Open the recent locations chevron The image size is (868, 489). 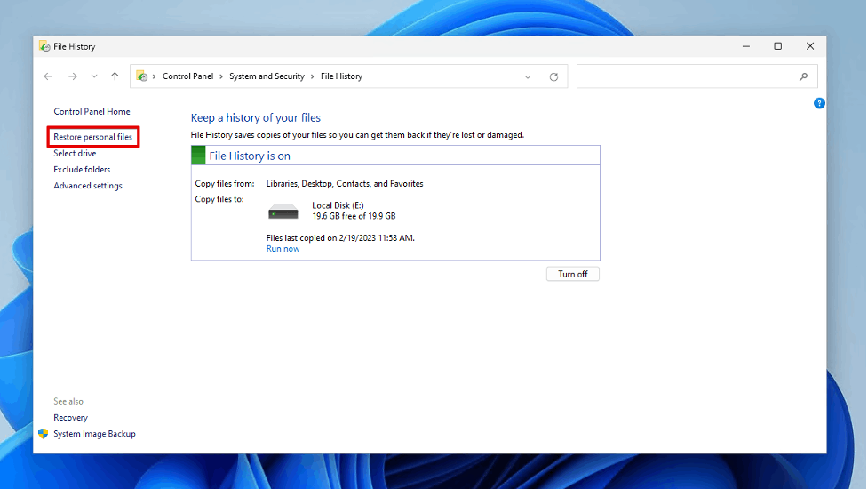pyautogui.click(x=94, y=76)
